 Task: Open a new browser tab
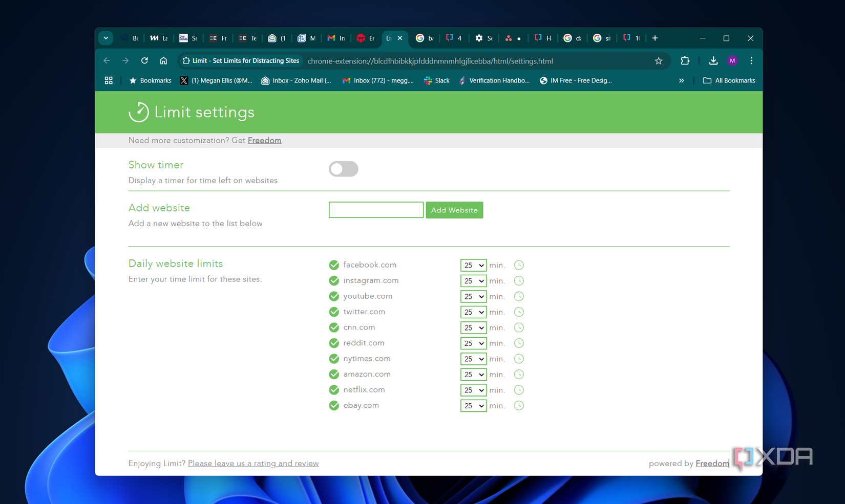pos(655,38)
